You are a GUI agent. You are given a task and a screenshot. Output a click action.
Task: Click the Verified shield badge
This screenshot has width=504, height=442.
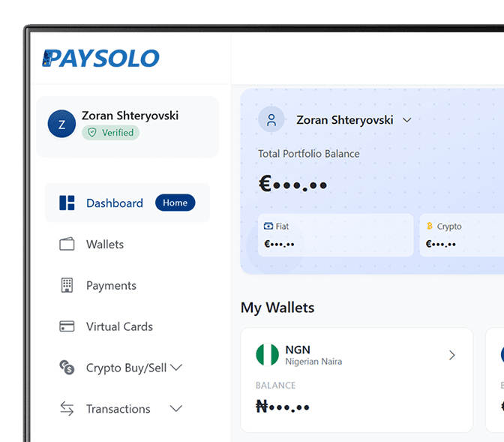[110, 133]
